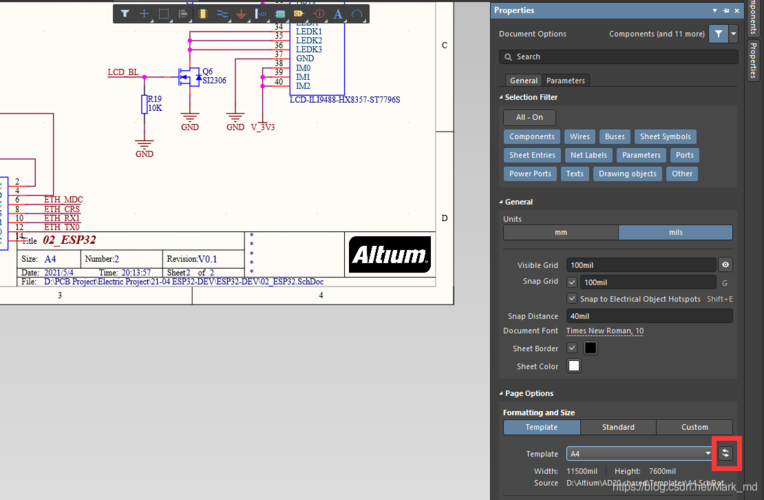Pin the Properties panel

pos(726,10)
